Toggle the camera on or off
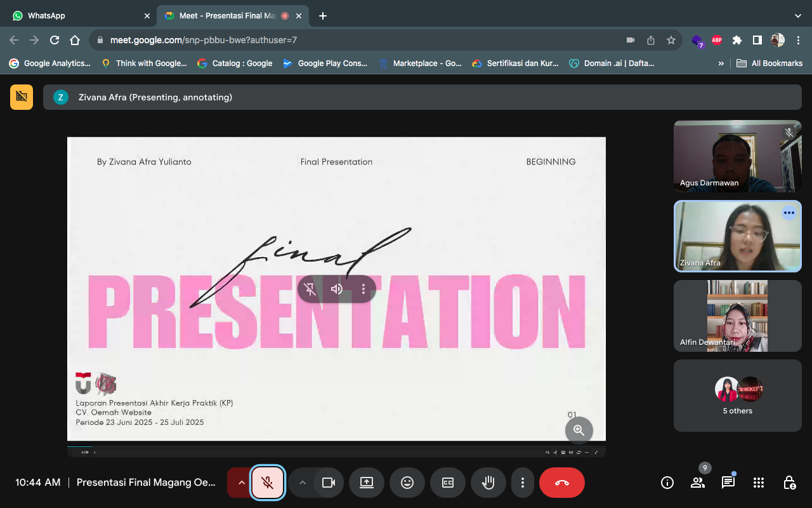This screenshot has height=508, width=812. [328, 483]
